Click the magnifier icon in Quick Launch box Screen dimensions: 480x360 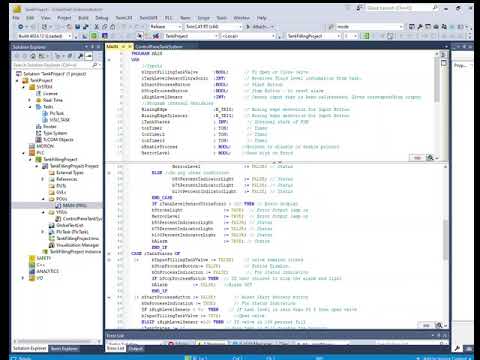pyautogui.click(x=435, y=8)
